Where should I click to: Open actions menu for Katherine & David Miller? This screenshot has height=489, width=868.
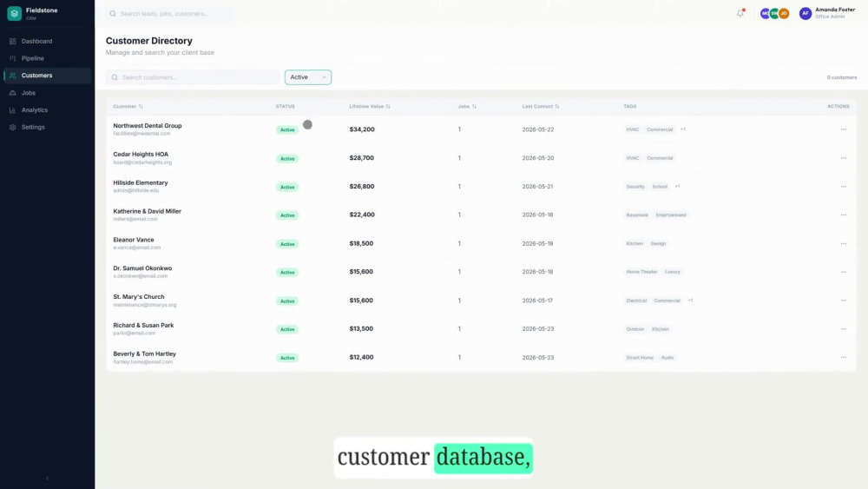pyautogui.click(x=844, y=215)
